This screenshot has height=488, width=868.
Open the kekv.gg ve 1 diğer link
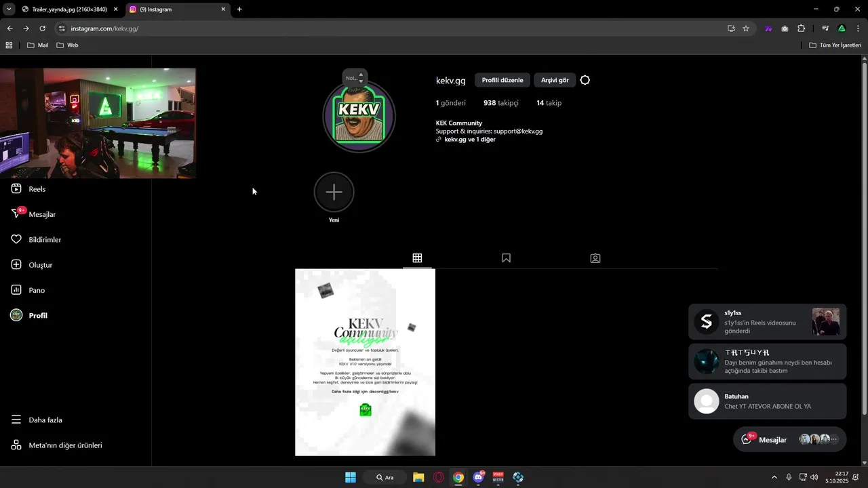(x=469, y=140)
